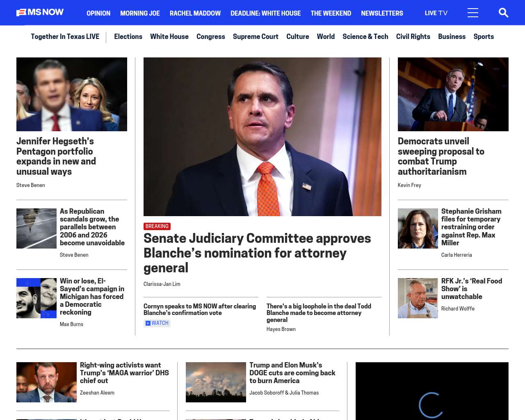This screenshot has height=420, width=525.
Task: Open RFK Jr.'s 'Real Food Show' article
Action: coord(472,289)
